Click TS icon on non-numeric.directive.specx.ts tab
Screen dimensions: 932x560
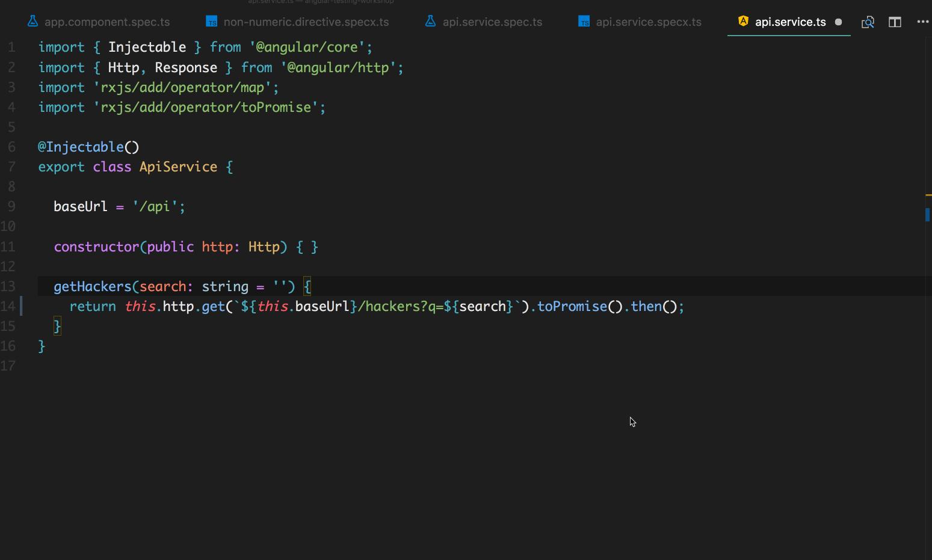click(x=212, y=22)
